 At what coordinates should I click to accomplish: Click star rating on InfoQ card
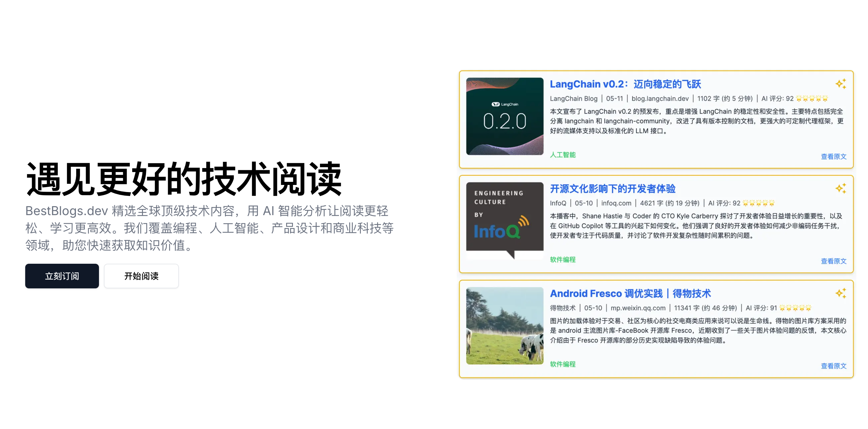coord(759,203)
